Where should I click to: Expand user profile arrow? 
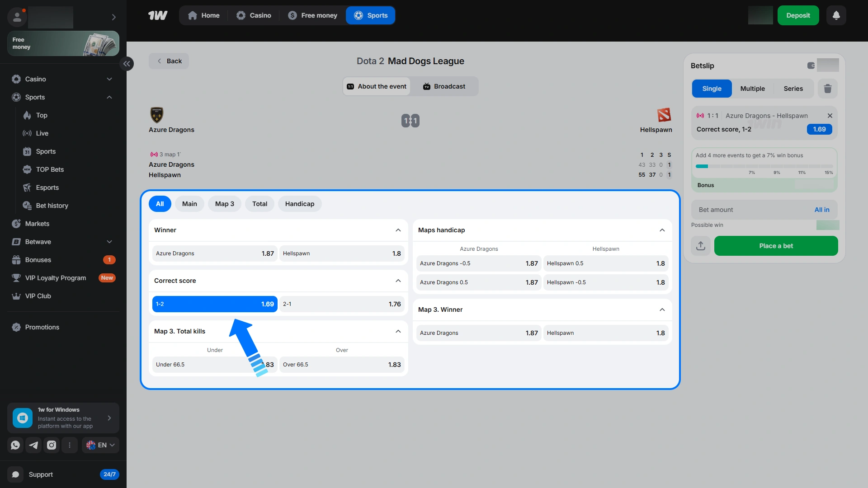[x=114, y=17]
